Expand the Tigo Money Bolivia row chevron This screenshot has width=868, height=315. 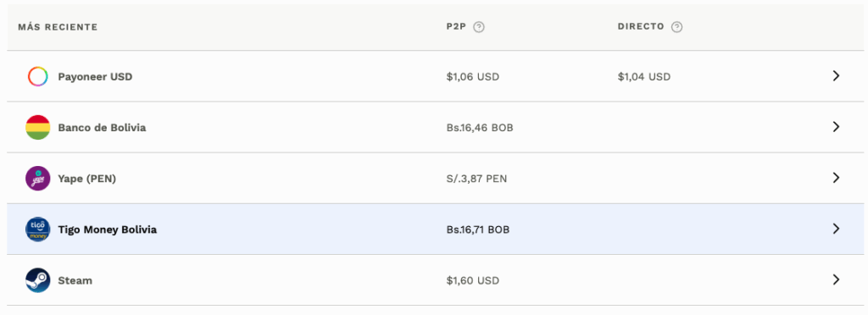tap(836, 229)
